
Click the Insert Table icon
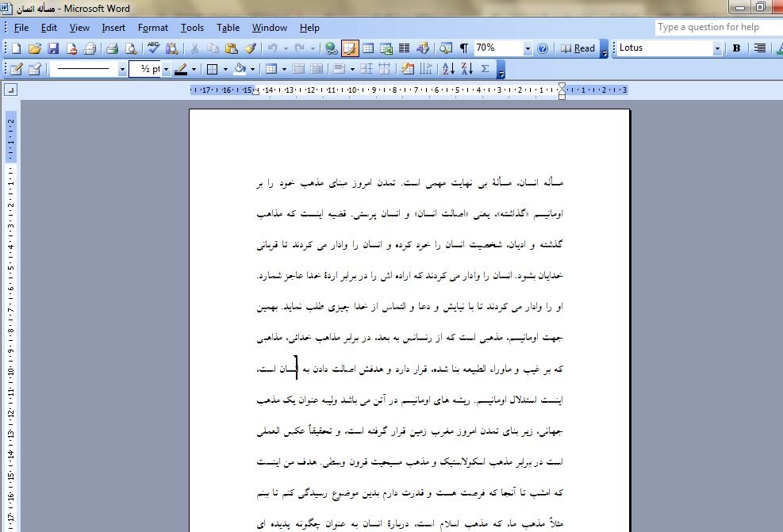368,48
